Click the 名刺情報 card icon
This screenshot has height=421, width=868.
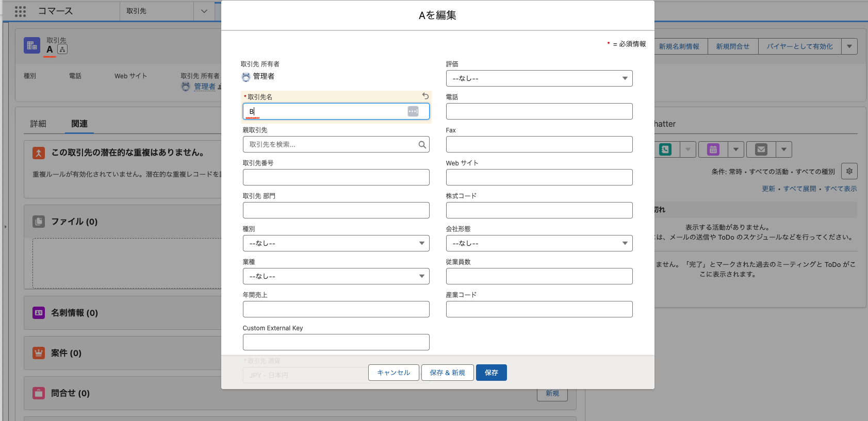pos(39,313)
